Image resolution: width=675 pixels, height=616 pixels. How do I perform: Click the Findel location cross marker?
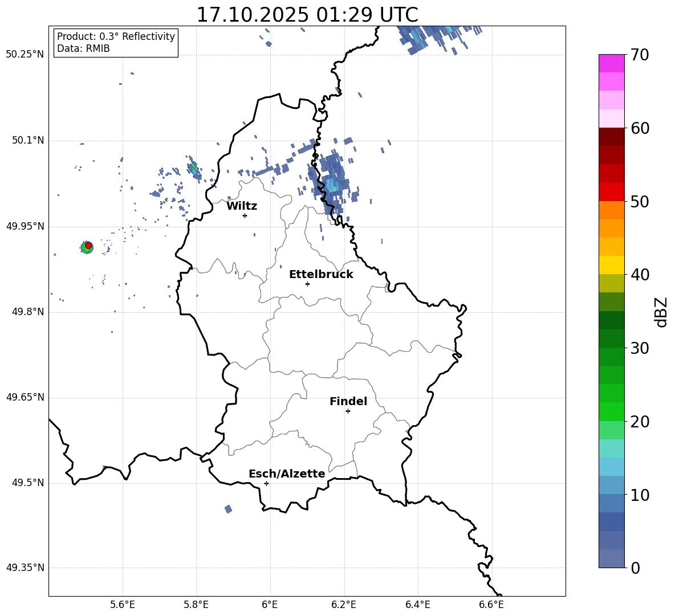348,411
